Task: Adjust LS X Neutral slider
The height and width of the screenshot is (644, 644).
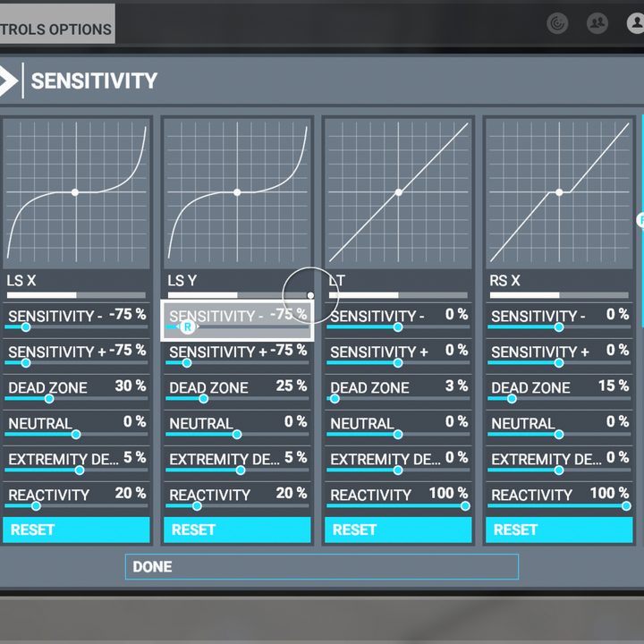Action: 76,434
